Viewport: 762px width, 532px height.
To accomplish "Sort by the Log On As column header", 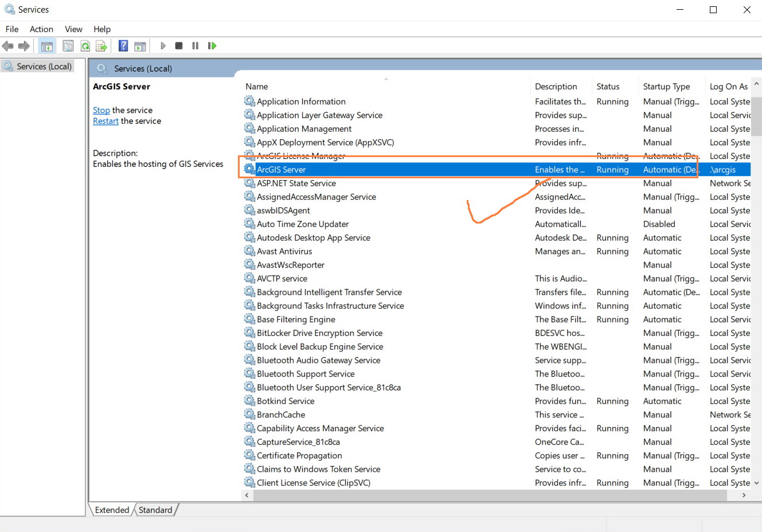I will pyautogui.click(x=728, y=87).
